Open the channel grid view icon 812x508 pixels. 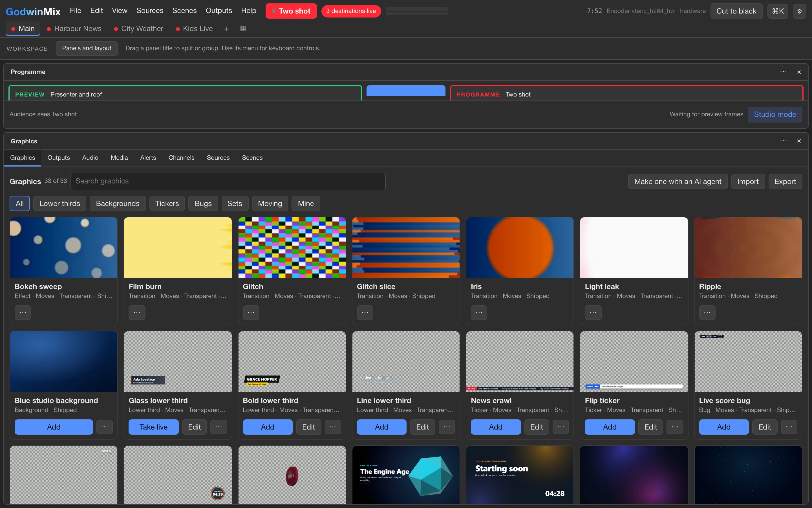coord(243,29)
